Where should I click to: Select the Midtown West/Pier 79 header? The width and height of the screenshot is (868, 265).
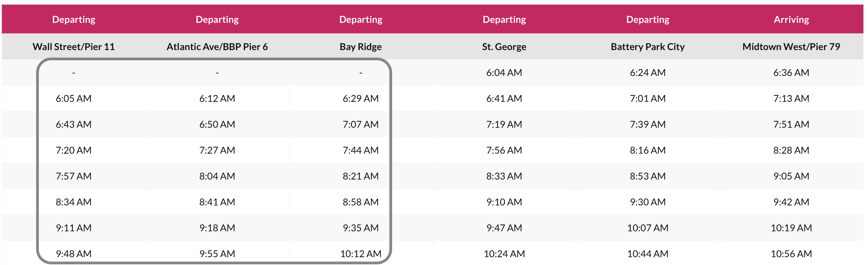791,47
